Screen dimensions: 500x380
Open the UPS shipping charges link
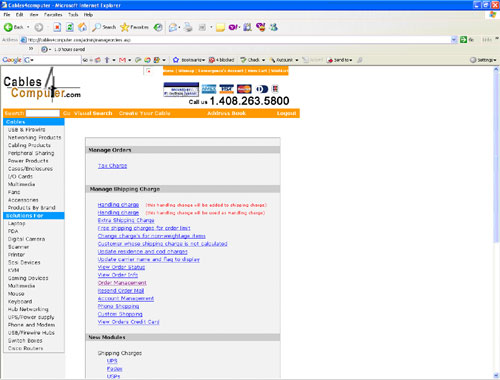click(x=112, y=361)
